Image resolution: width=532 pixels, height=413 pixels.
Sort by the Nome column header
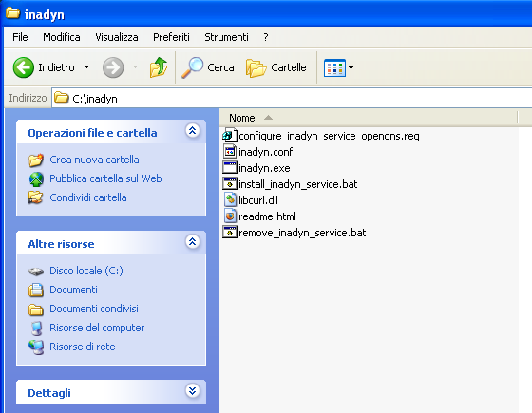369,118
